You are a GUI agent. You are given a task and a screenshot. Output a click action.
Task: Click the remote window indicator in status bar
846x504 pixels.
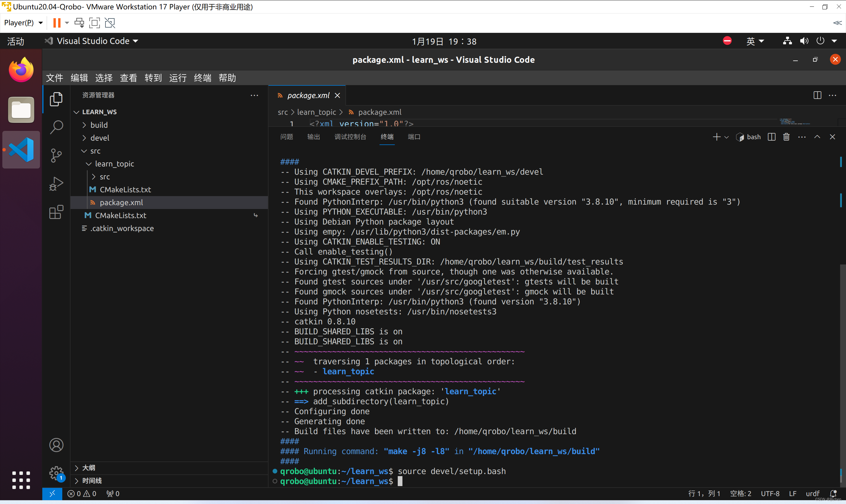[x=52, y=493]
